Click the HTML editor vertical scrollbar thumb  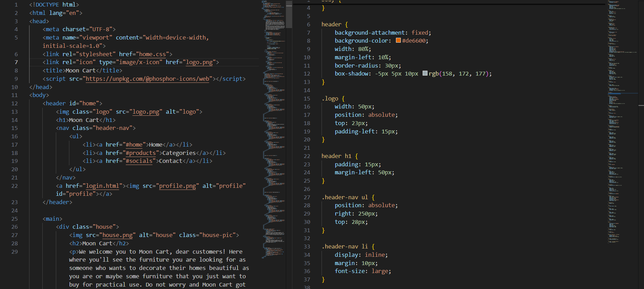click(289, 15)
